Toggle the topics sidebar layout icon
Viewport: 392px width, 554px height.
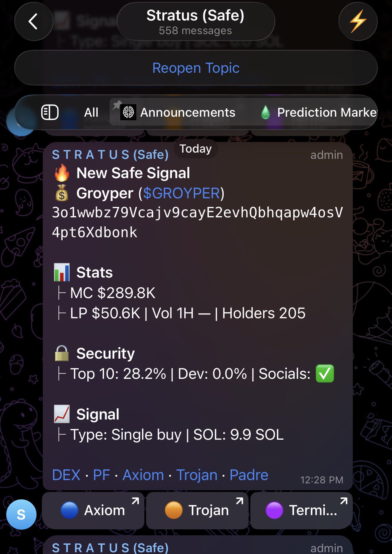[50, 113]
